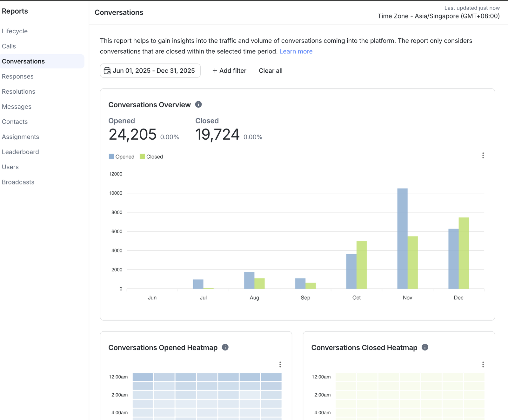The image size is (508, 420).
Task: Follow the Learn more link
Action: coord(296,51)
